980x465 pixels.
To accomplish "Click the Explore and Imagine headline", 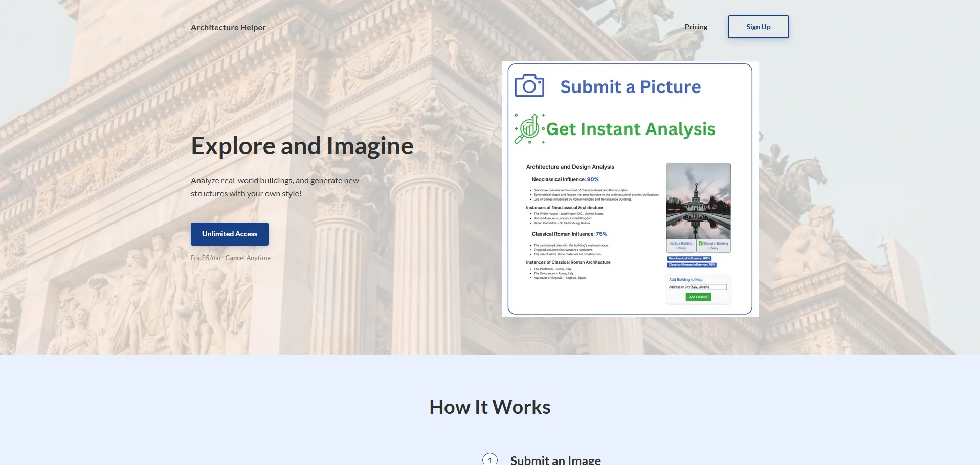I will coord(302,146).
